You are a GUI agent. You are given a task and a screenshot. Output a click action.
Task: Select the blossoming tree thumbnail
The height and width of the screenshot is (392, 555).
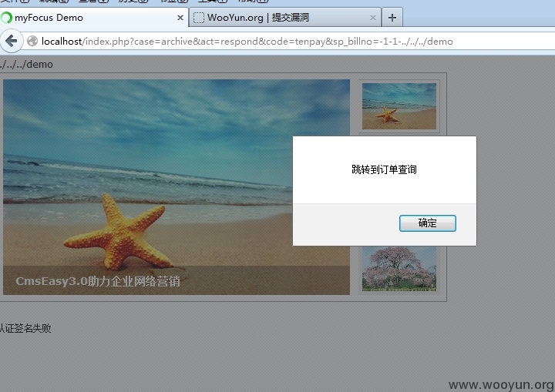[399, 270]
